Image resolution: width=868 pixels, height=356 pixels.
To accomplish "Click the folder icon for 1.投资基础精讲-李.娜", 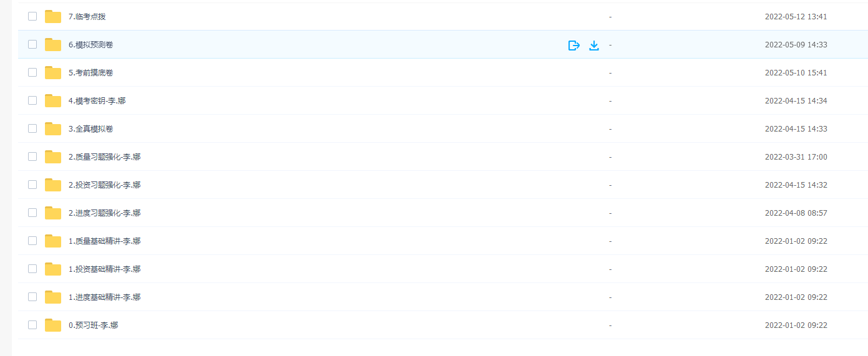I will pyautogui.click(x=53, y=269).
